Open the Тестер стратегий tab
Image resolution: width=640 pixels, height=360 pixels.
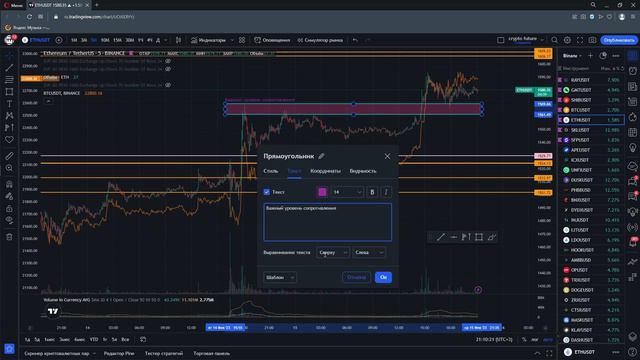(164, 353)
